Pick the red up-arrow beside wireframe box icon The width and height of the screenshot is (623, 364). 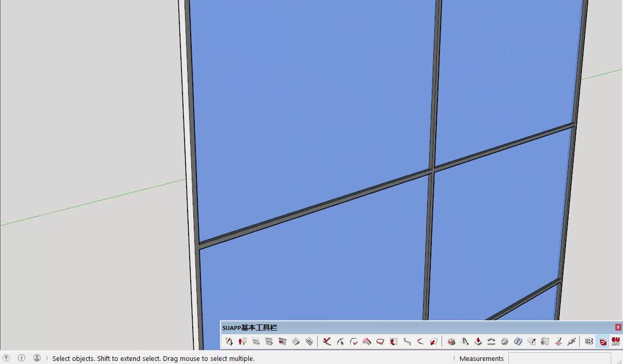[394, 341]
